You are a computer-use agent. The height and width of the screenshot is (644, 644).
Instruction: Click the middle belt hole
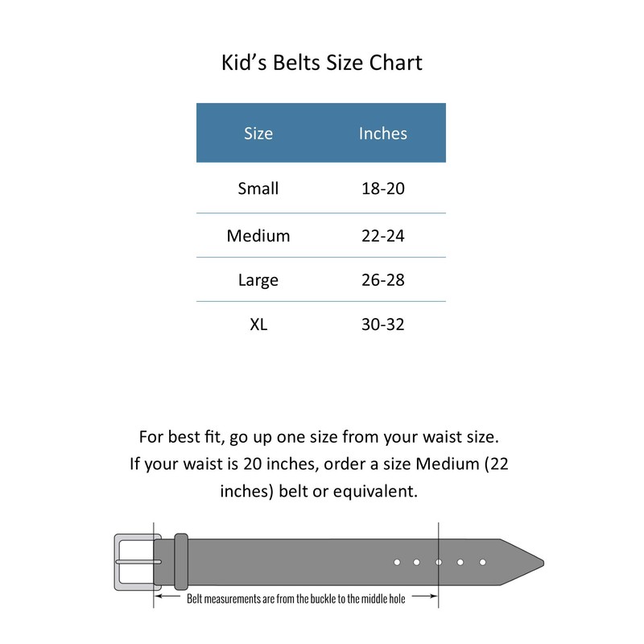point(439,561)
